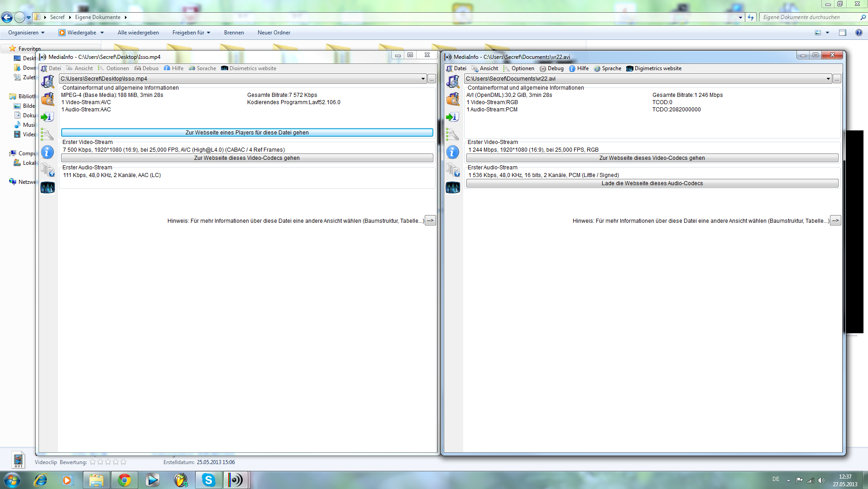Click the waveform icon in Isso.mp4 sidebar
The image size is (868, 489).
click(48, 187)
